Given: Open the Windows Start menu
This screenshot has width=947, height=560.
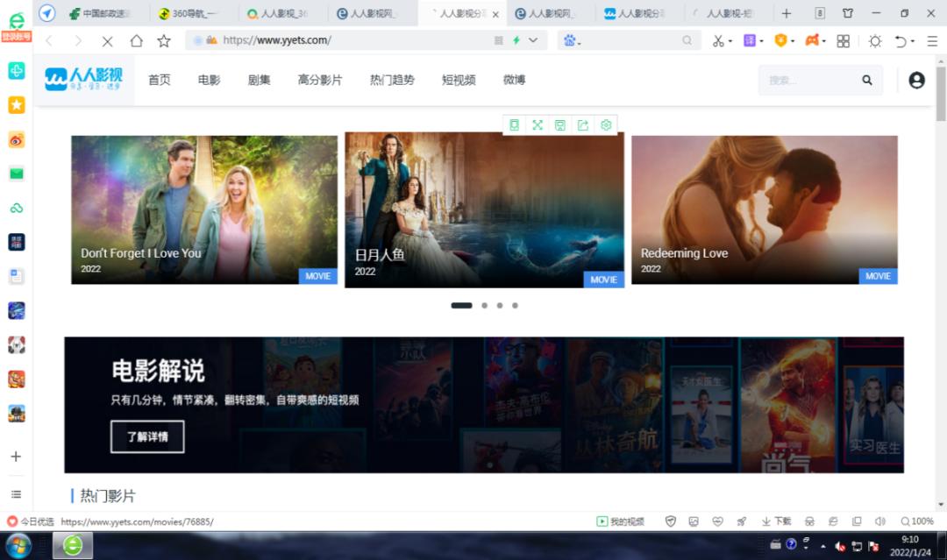Looking at the screenshot, I should tap(18, 546).
